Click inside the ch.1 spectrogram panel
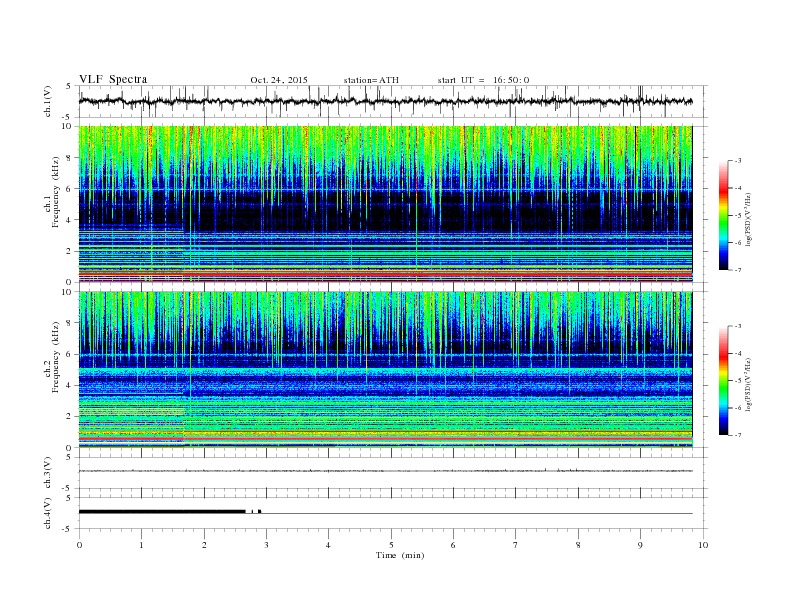792x612 pixels. click(x=385, y=204)
